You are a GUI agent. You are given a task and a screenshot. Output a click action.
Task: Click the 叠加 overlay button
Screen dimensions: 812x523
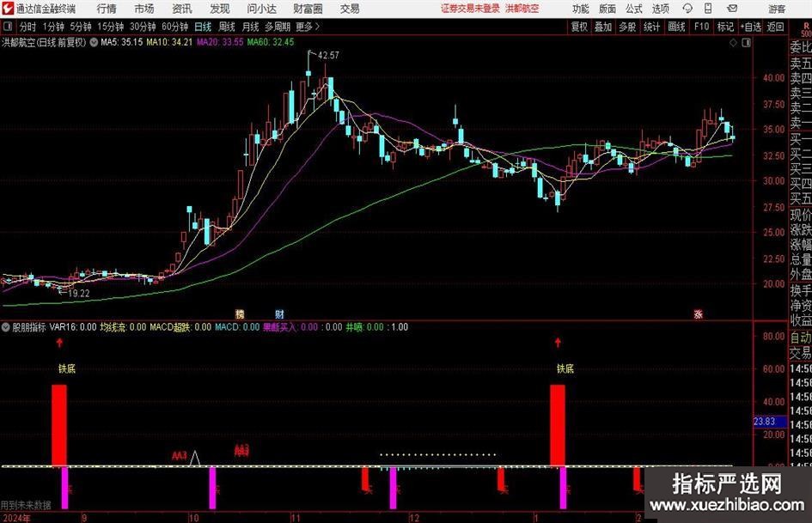[x=603, y=27]
